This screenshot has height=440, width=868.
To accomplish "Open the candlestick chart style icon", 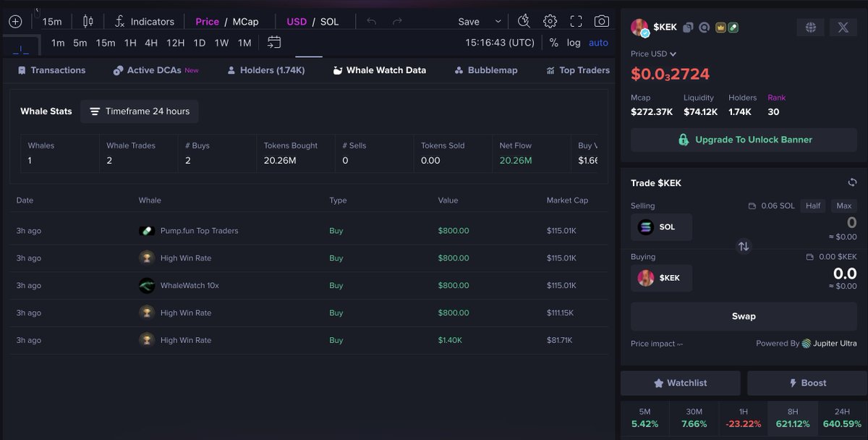I will pos(88,22).
